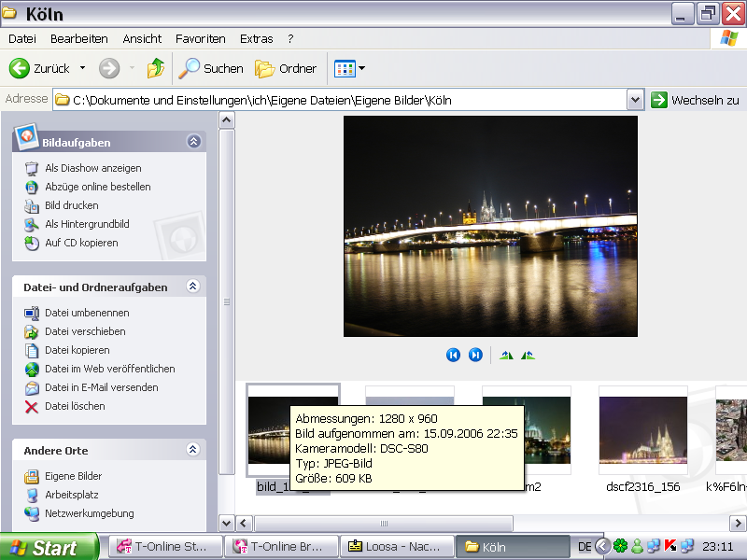Open the Suchen search pane
This screenshot has height=560, width=747.
[x=211, y=68]
